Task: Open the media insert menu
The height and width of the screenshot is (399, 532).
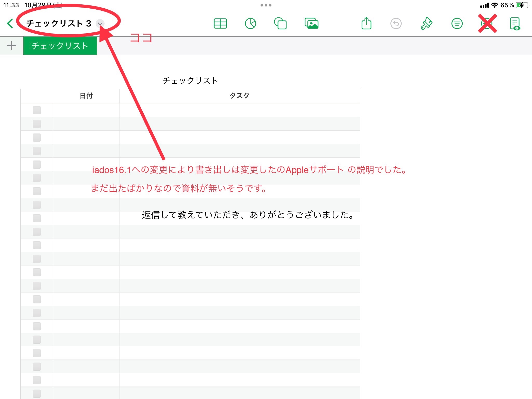Action: pos(311,24)
